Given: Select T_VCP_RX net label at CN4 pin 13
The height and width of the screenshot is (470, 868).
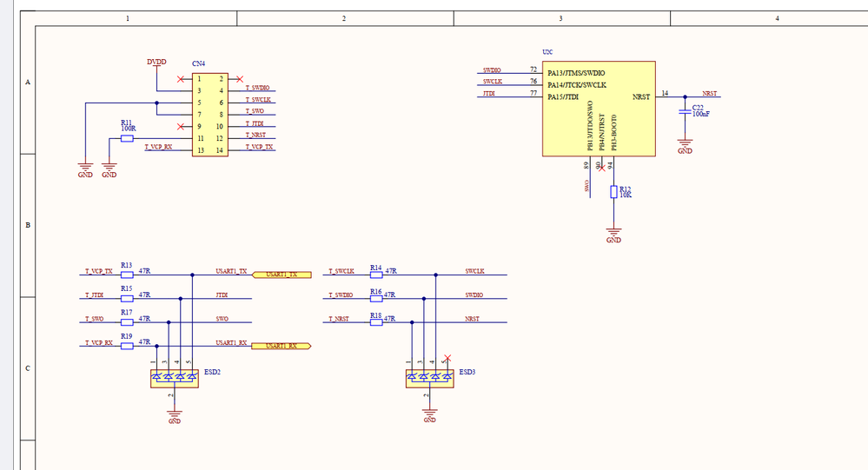Looking at the screenshot, I should [x=158, y=148].
